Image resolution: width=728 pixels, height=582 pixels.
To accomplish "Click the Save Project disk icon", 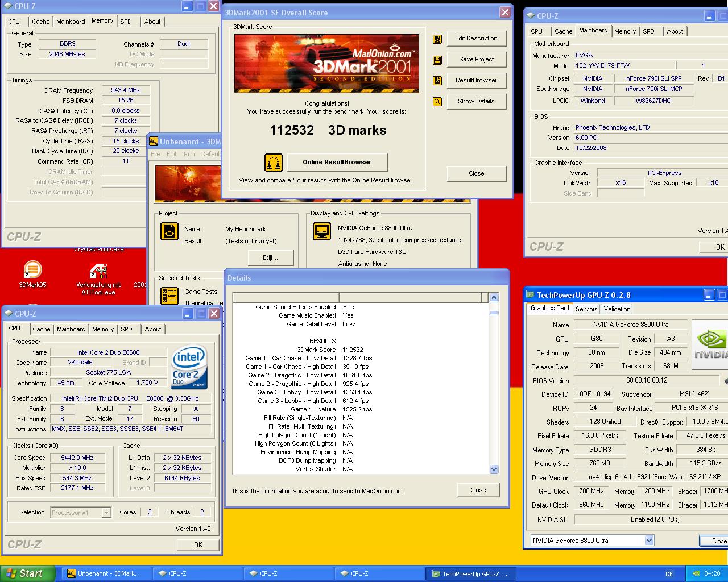I will [x=437, y=60].
